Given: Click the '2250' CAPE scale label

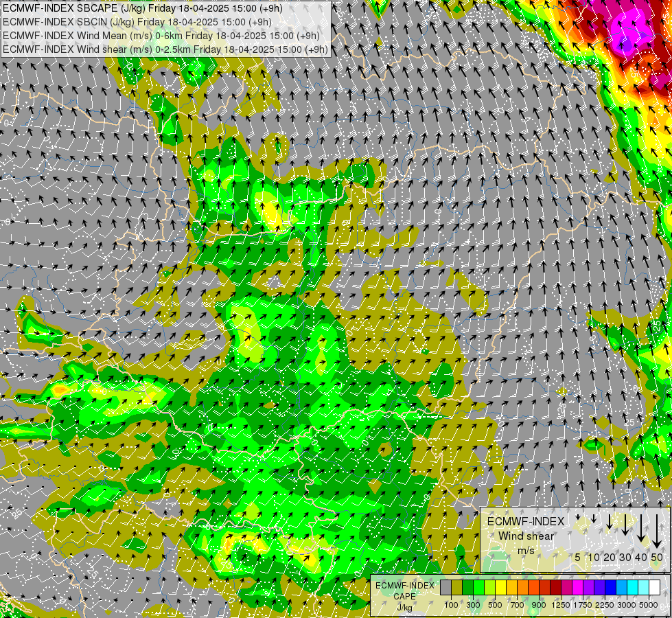Looking at the screenshot, I should [605, 605].
